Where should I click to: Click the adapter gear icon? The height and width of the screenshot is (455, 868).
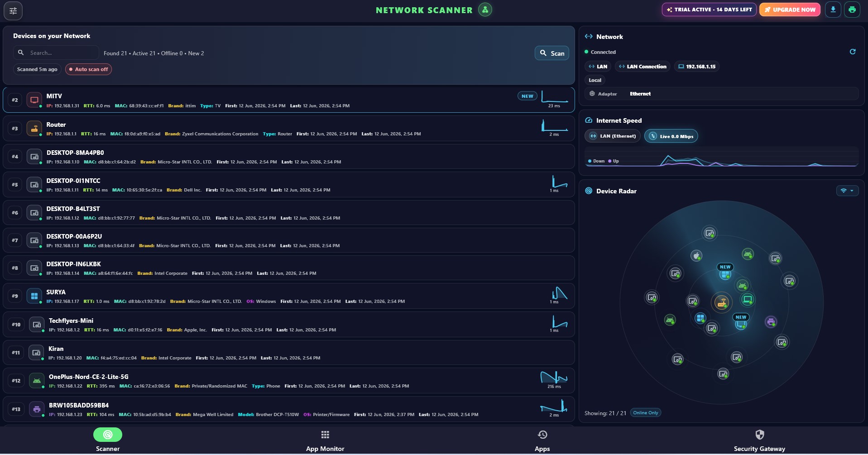[x=592, y=94]
